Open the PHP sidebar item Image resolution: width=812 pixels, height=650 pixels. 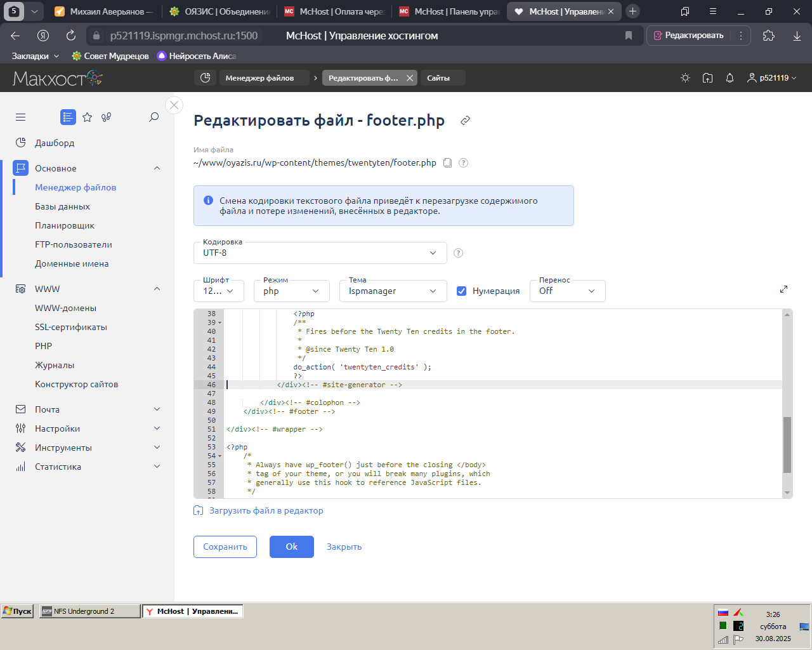[x=43, y=346]
